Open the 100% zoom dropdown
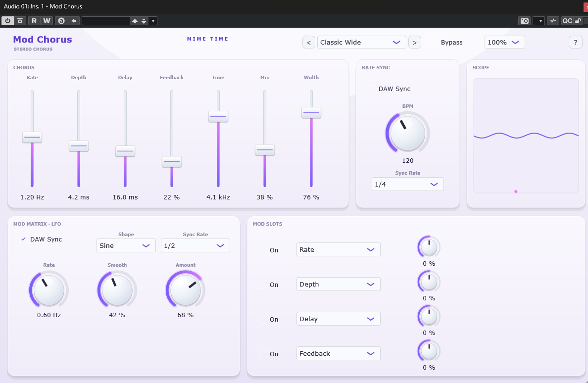 [x=504, y=43]
